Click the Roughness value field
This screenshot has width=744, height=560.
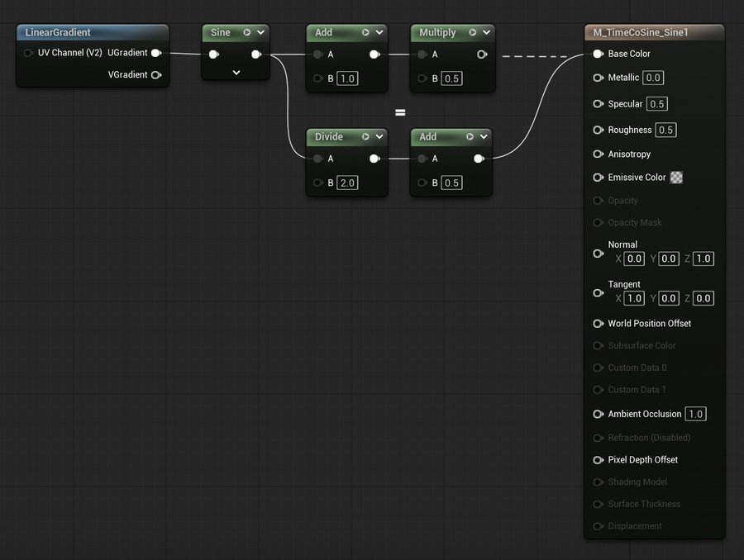pos(665,131)
